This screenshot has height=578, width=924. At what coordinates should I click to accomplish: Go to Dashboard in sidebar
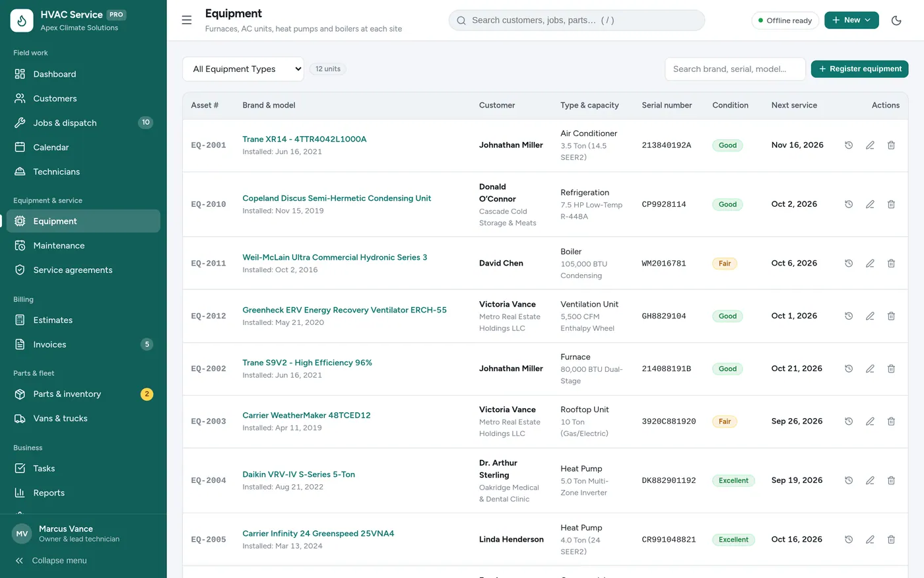click(83, 75)
